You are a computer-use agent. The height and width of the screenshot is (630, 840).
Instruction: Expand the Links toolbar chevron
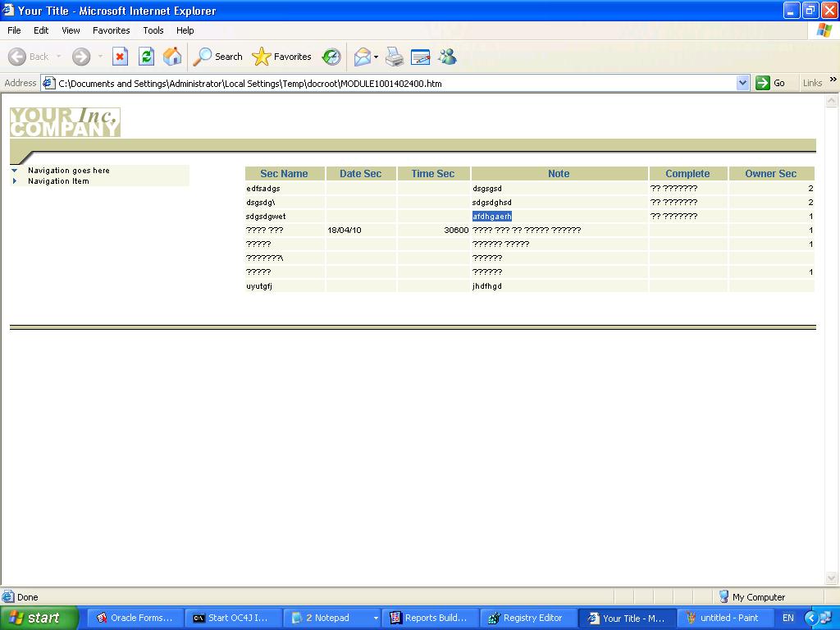(x=833, y=80)
